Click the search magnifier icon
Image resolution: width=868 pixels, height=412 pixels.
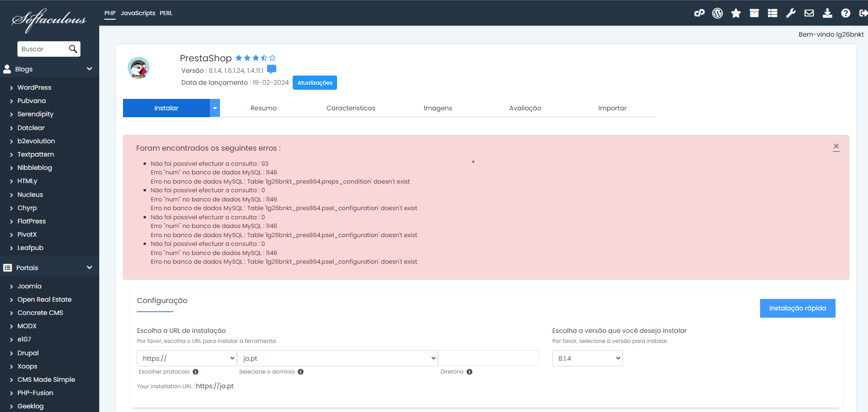click(73, 49)
